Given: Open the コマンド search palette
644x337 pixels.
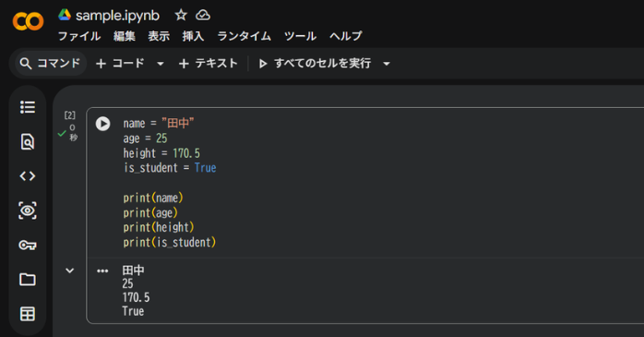Looking at the screenshot, I should pos(51,64).
